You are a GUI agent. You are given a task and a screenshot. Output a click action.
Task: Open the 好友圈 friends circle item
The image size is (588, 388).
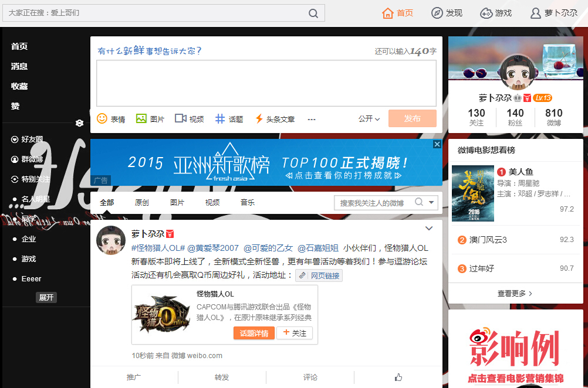tap(27, 139)
